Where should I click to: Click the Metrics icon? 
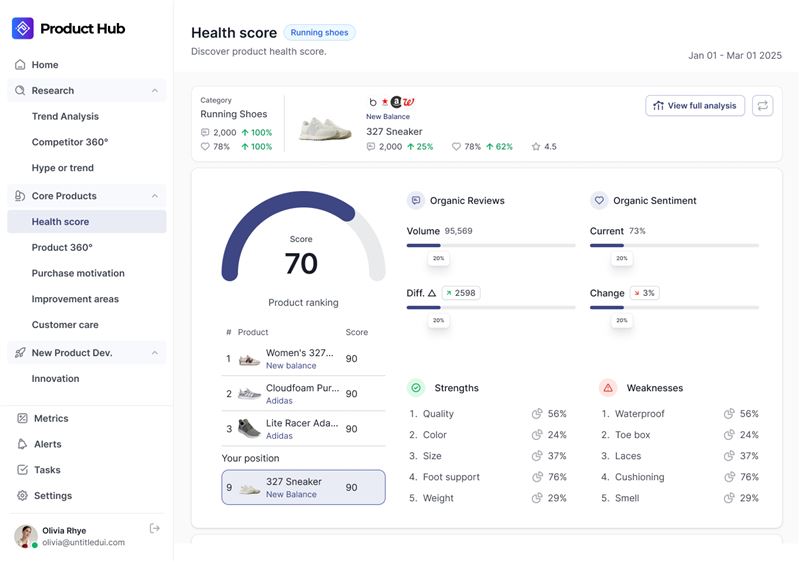pyautogui.click(x=22, y=419)
